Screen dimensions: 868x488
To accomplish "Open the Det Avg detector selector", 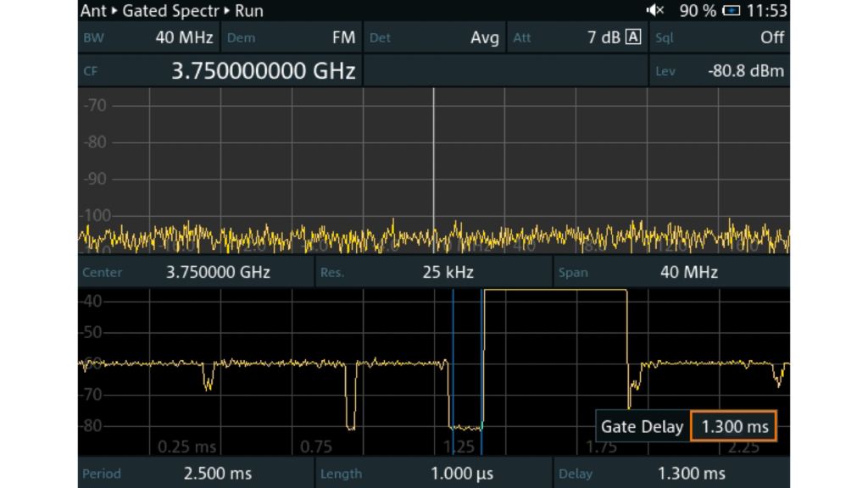I will (434, 37).
